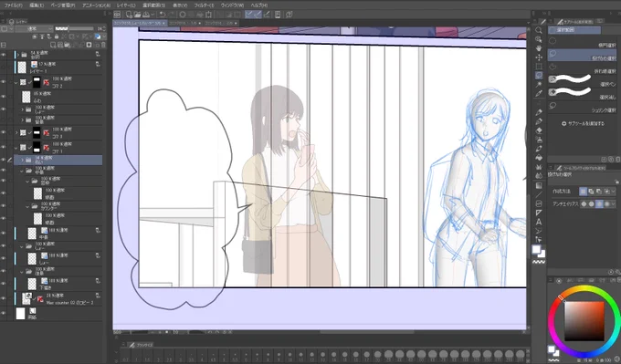
Task: Hide the 下描き sketch layer
Action: coord(4,284)
